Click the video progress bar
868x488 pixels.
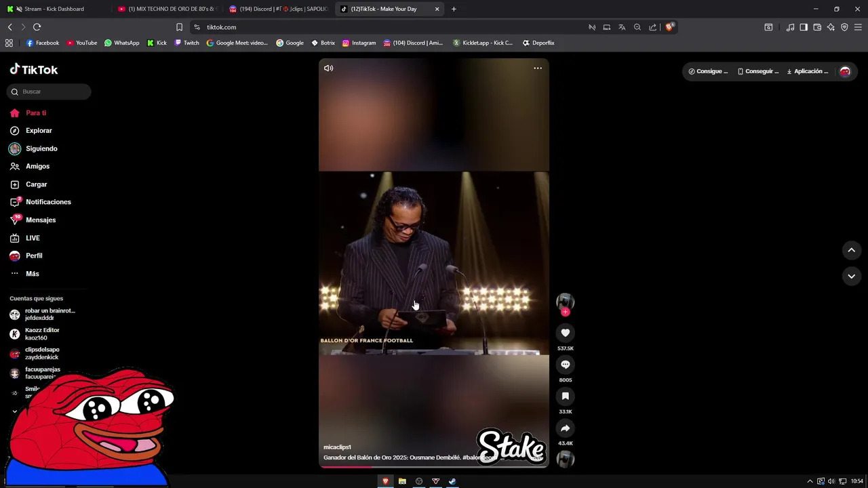[434, 466]
